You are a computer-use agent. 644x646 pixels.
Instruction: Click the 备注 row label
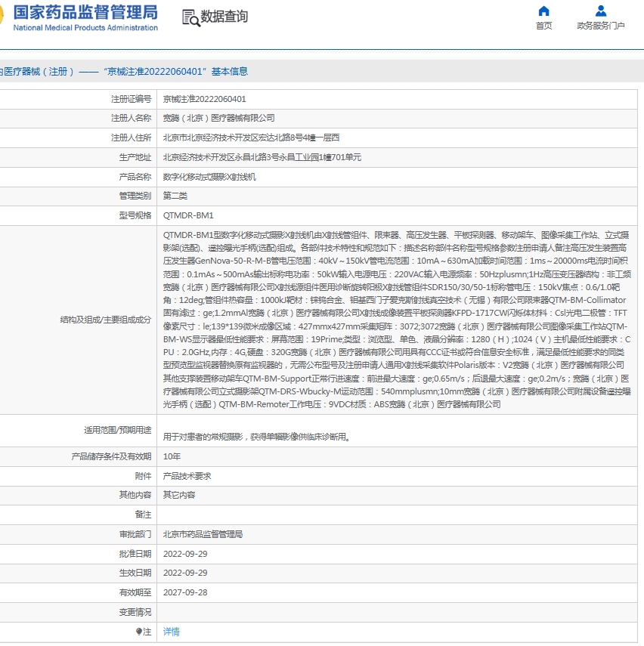(143, 515)
